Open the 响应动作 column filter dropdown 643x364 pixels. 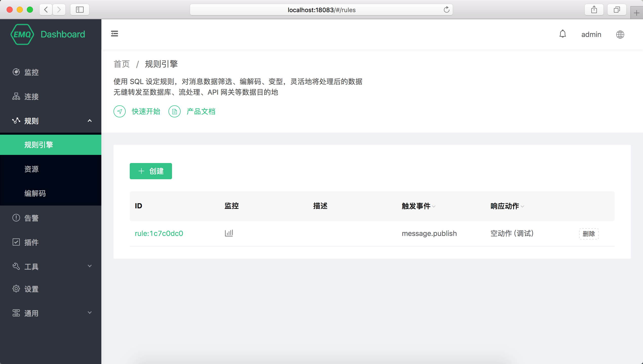pyautogui.click(x=522, y=207)
